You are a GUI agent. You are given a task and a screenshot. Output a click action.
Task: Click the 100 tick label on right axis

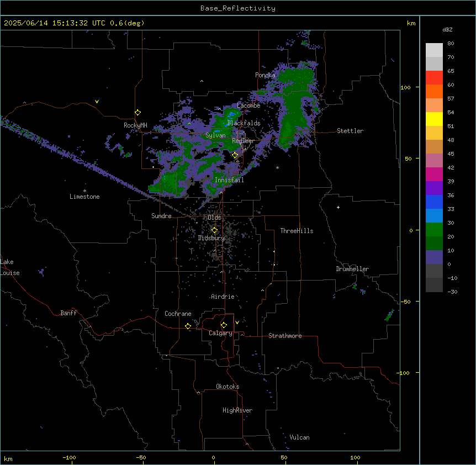tap(405, 87)
